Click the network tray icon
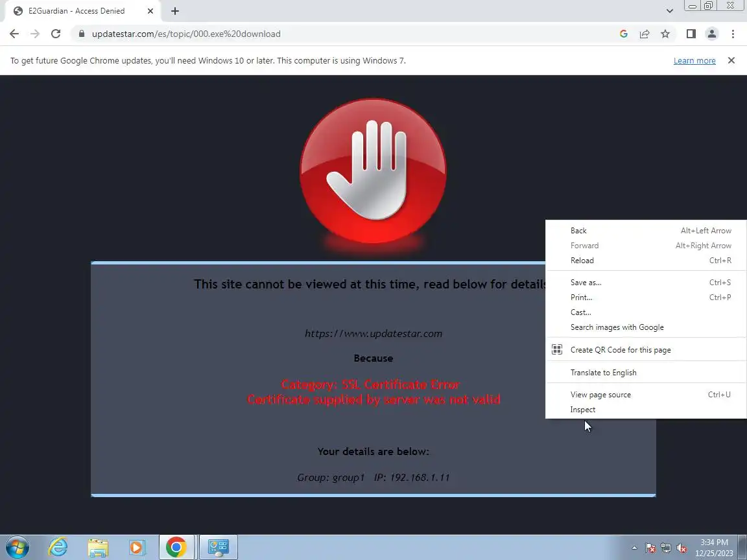 coord(666,548)
